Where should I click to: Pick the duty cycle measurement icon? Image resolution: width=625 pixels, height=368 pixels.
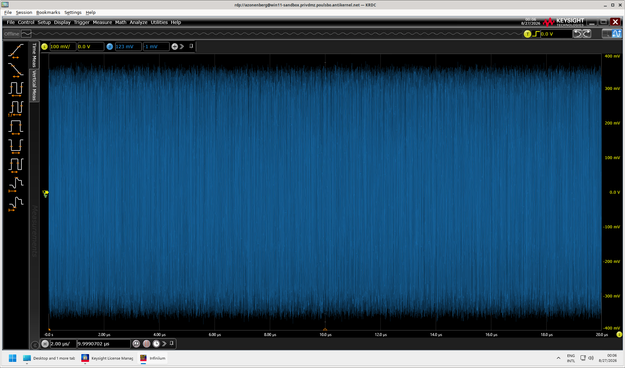[x=16, y=165]
